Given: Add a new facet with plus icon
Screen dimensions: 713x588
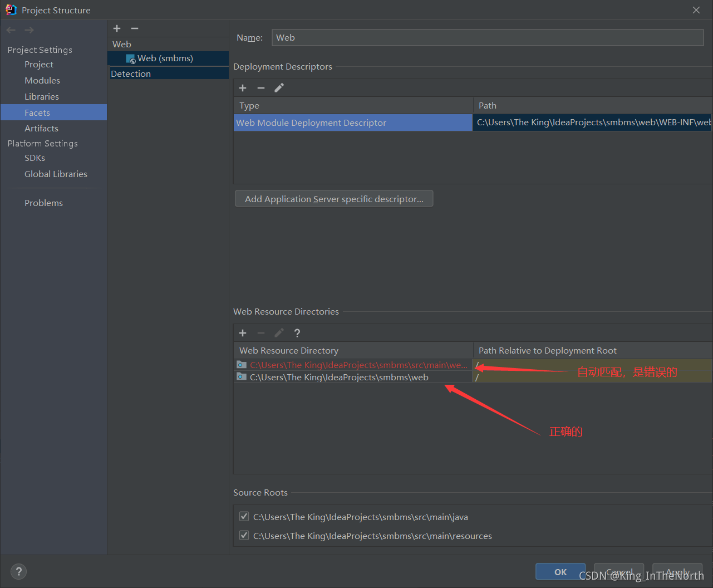Looking at the screenshot, I should 117,28.
